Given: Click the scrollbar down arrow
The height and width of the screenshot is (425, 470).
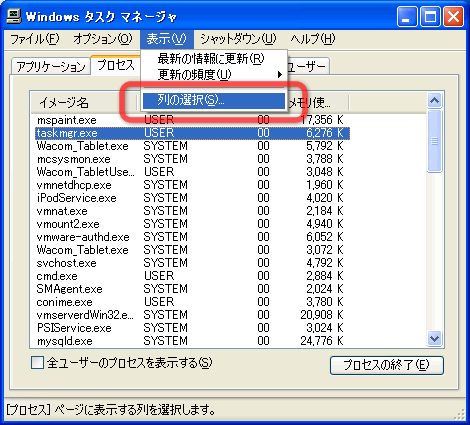Looking at the screenshot, I should [435, 339].
